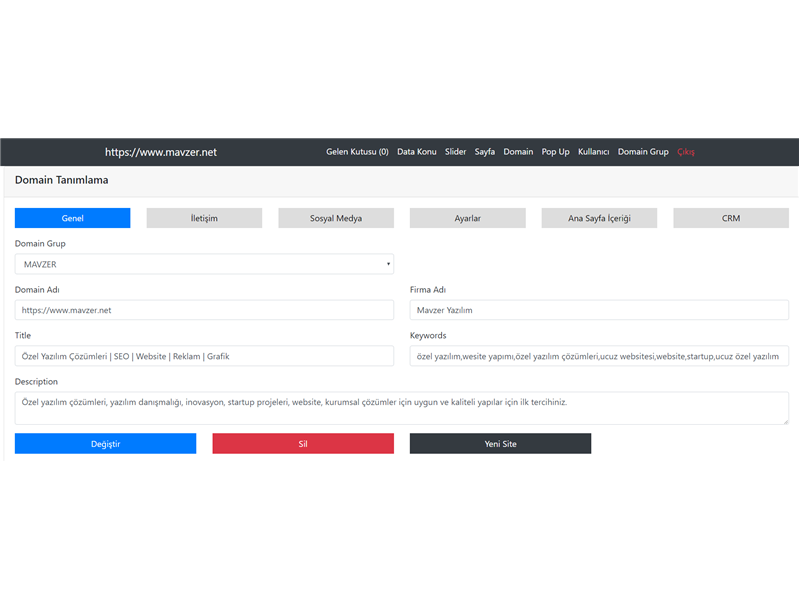The width and height of the screenshot is (800, 600).
Task: Click the Firma Adı label
Action: tap(428, 289)
